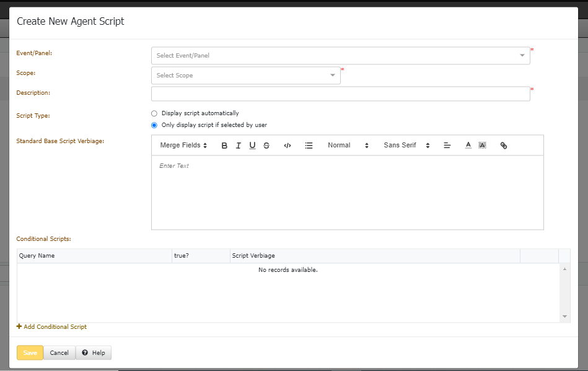588x371 pixels.
Task: Open the Select Event/Panel dropdown
Action: click(340, 56)
